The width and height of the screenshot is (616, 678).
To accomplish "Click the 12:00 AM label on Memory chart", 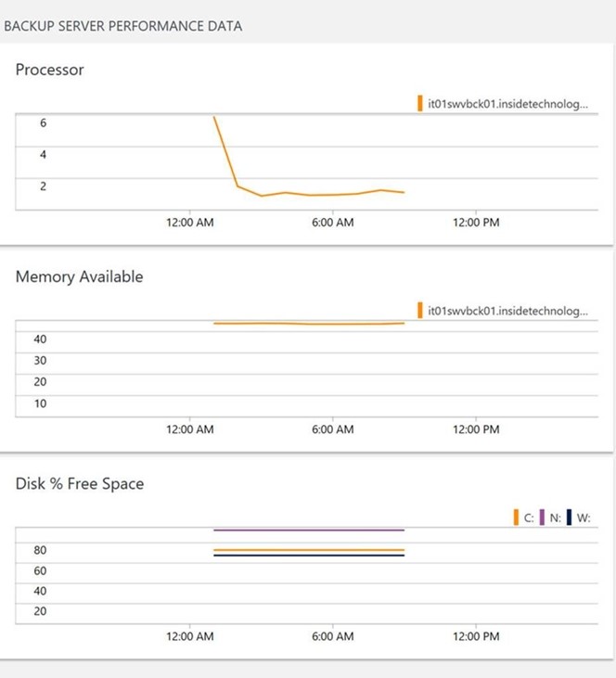I will coord(190,429).
